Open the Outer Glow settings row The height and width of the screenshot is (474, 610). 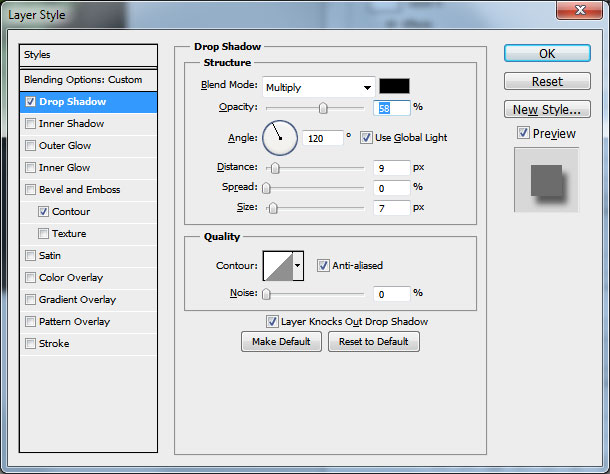(88, 146)
